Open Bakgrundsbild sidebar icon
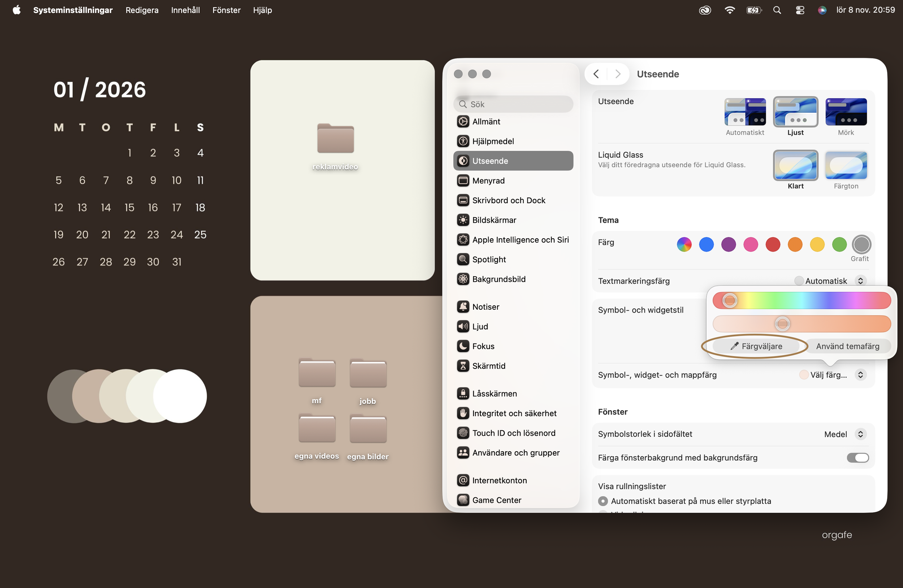Viewport: 903px width, 588px height. tap(463, 279)
